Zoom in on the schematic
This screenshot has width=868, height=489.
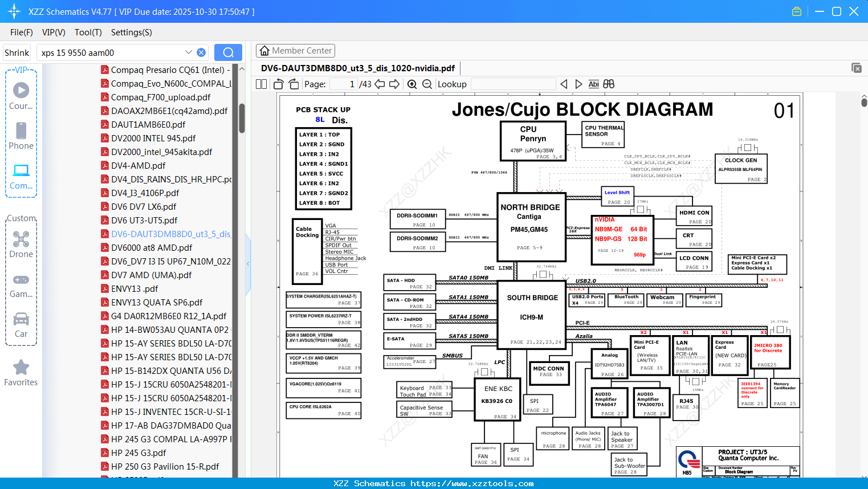[x=412, y=84]
